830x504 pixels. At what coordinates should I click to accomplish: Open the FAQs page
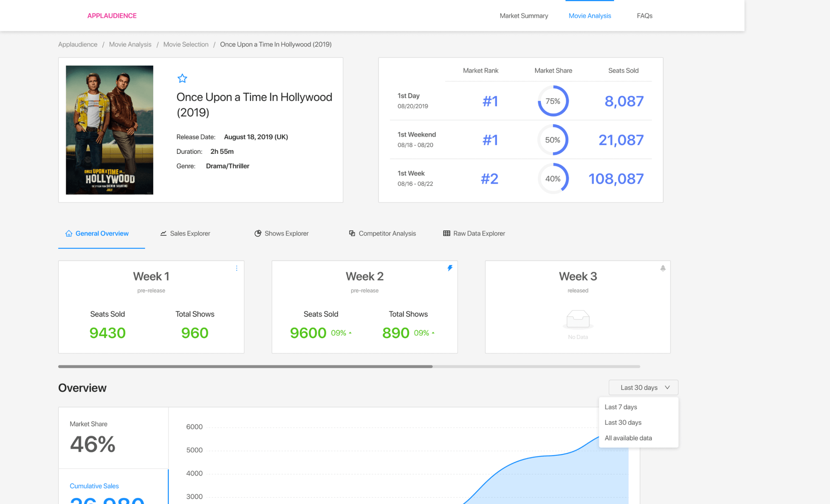(x=644, y=15)
